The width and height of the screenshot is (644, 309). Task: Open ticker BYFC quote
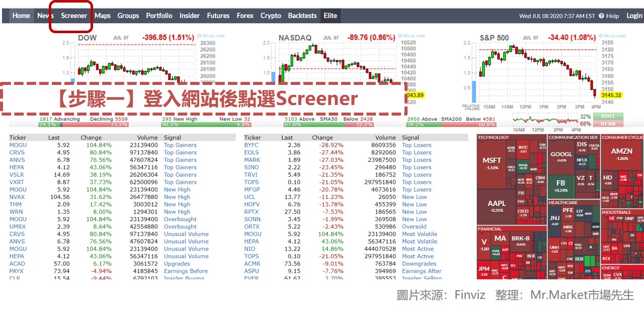coord(252,145)
